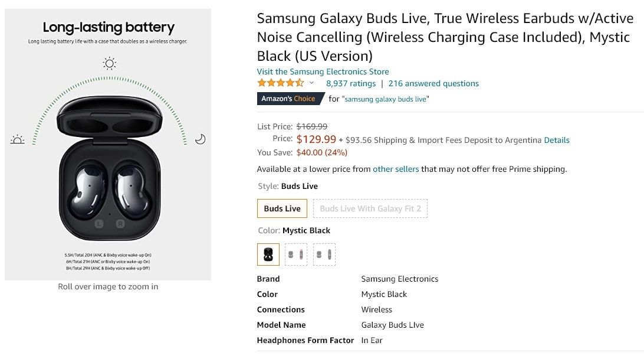
Task: Choose the Mystic Black color swatch
Action: click(268, 254)
